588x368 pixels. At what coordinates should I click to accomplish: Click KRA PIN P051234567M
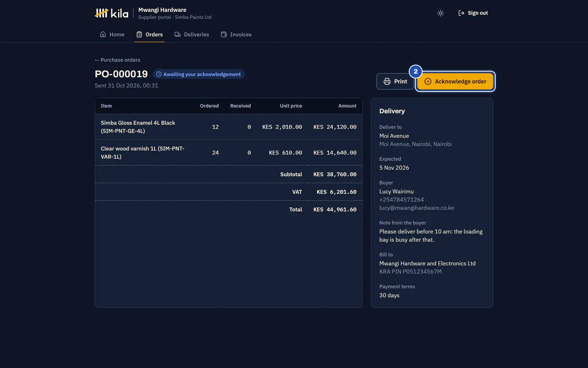pos(410,272)
